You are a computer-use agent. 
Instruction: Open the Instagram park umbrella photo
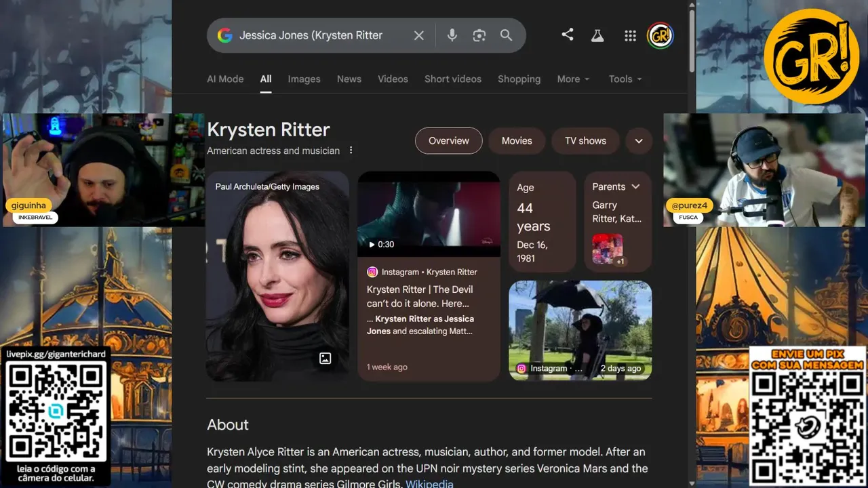pyautogui.click(x=580, y=331)
